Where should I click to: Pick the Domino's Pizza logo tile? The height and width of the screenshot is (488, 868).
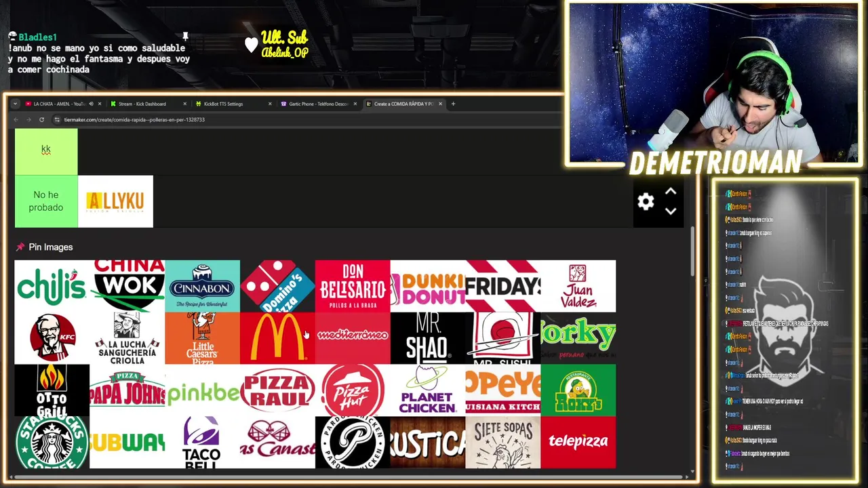point(277,286)
